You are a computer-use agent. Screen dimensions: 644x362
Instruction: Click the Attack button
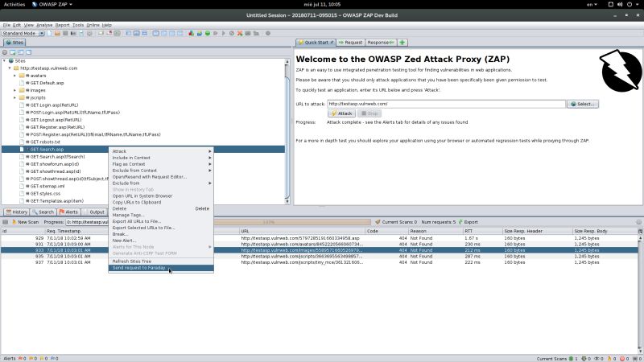[341, 113]
